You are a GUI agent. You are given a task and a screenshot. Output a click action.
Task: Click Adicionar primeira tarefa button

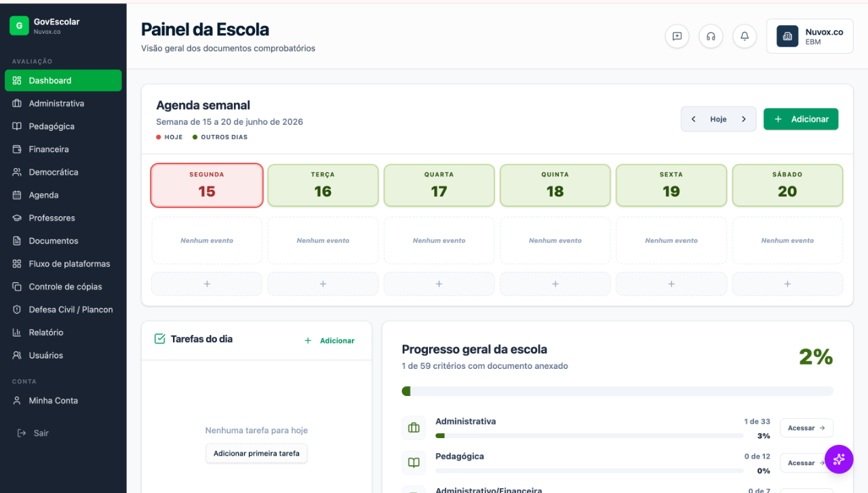tap(256, 454)
